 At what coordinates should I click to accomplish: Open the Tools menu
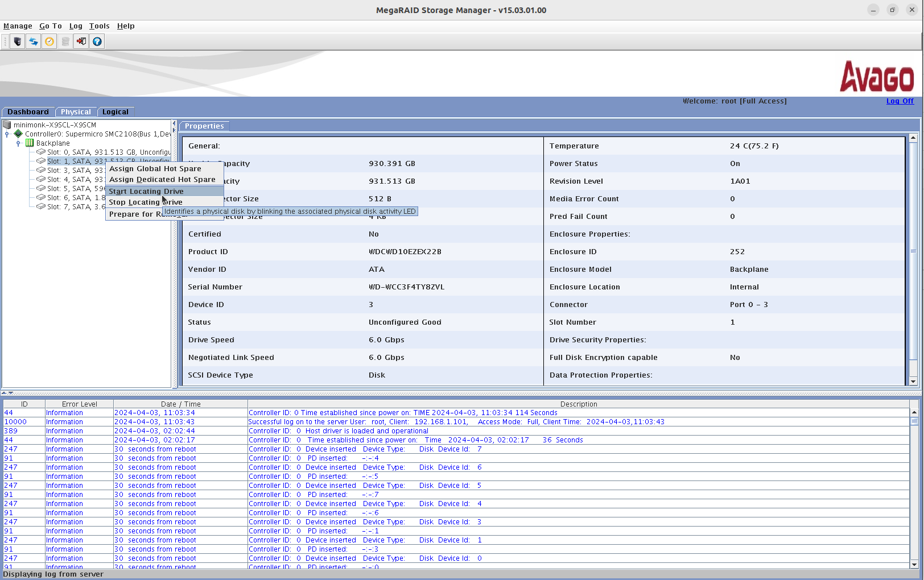[x=100, y=26]
